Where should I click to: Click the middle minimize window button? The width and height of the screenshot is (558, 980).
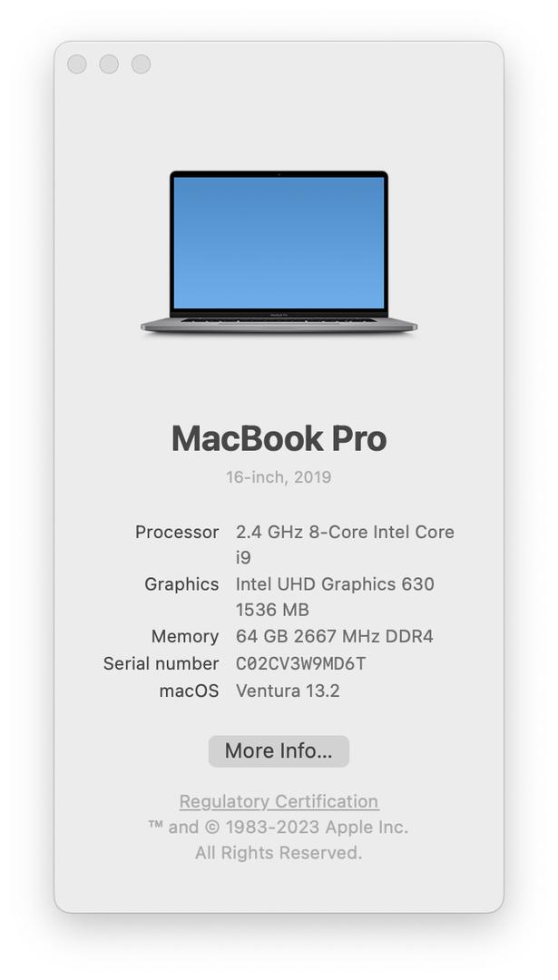pyautogui.click(x=109, y=64)
